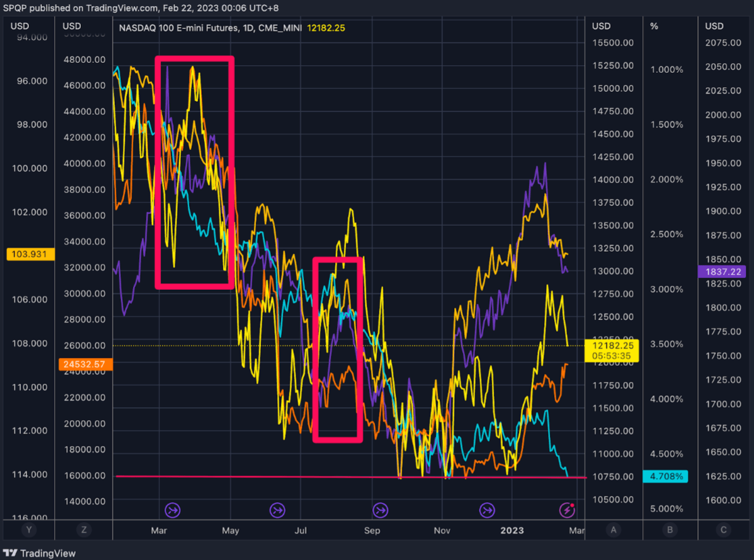Image resolution: width=754 pixels, height=560 pixels.
Task: Click the contract rollover icon above Mar
Action: click(x=172, y=510)
